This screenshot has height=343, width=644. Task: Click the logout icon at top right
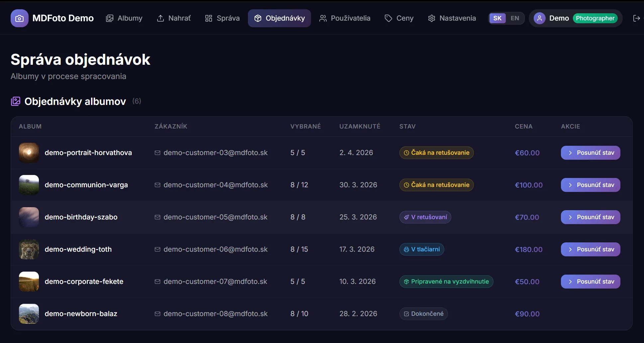point(637,18)
